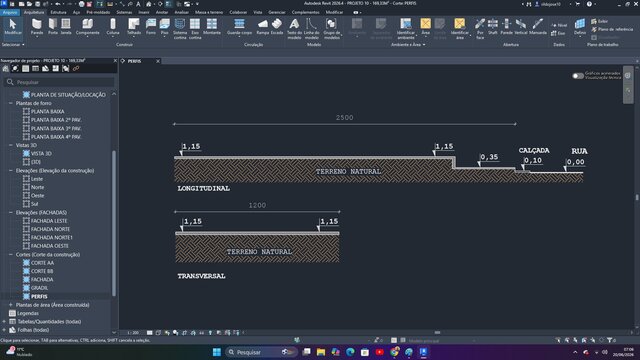
Task: Click the Definir work plane tool
Action: [x=580, y=27]
